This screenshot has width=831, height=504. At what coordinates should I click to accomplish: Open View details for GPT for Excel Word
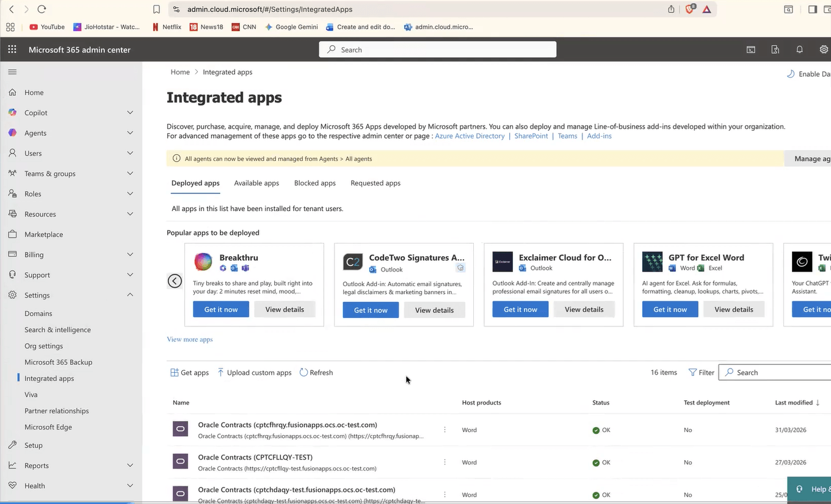(x=733, y=309)
